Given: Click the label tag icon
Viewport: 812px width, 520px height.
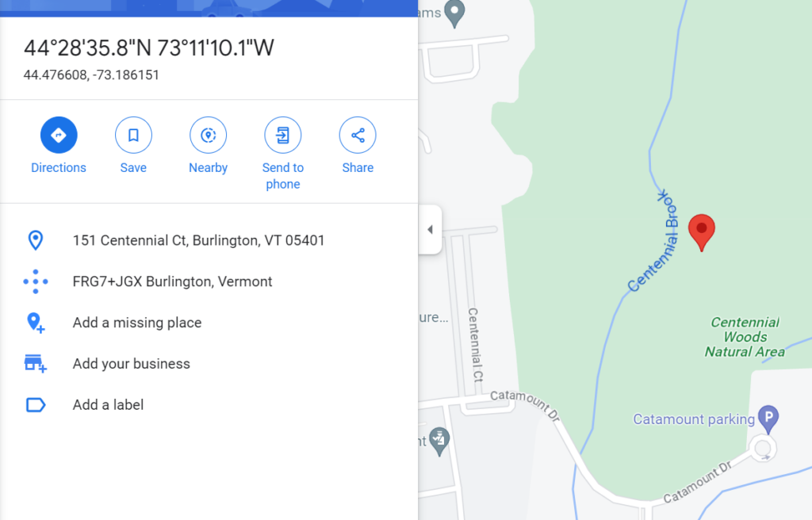Looking at the screenshot, I should [35, 404].
